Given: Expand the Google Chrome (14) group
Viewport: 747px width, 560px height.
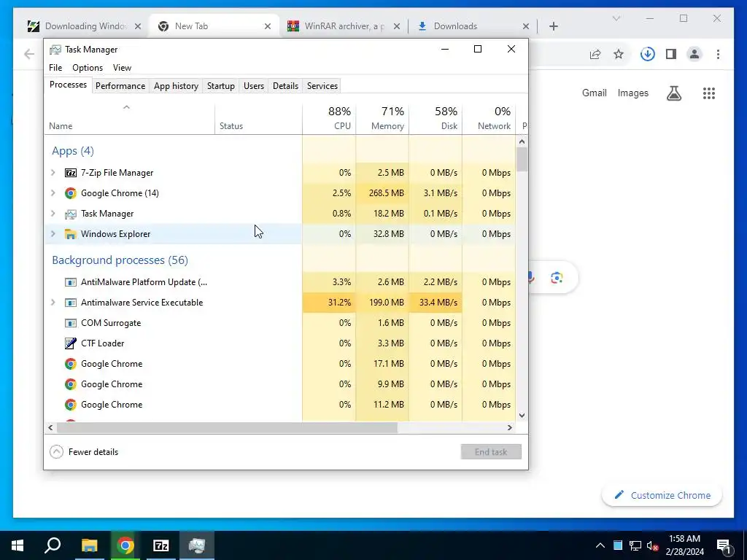Looking at the screenshot, I should coord(53,193).
